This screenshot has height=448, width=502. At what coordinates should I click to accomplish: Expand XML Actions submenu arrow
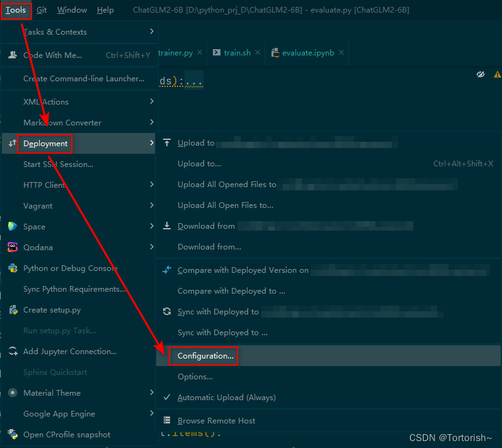click(151, 101)
